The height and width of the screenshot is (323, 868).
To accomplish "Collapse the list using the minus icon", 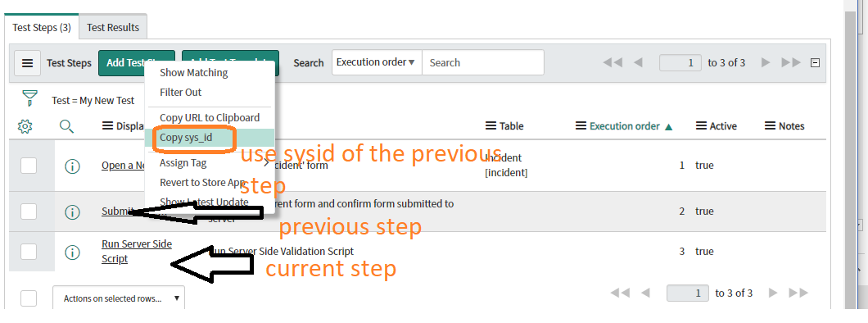I will tap(815, 62).
